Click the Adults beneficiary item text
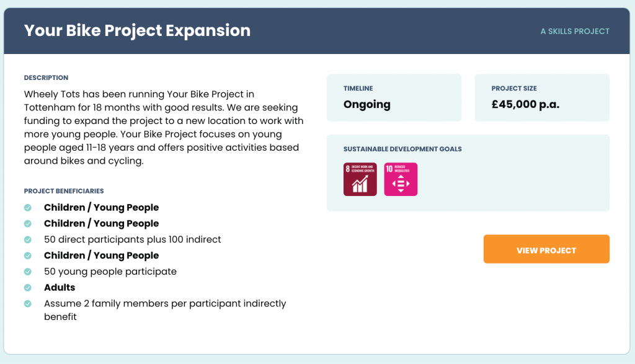 click(x=60, y=288)
